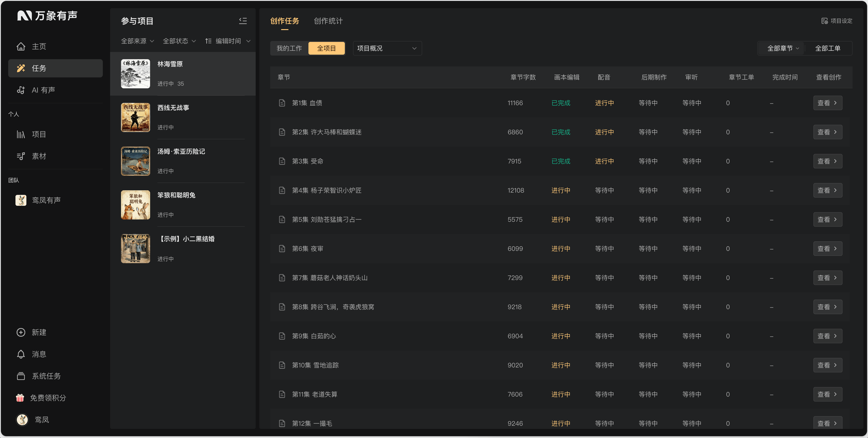Open the 主页 home icon
The width and height of the screenshot is (868, 438).
point(21,46)
